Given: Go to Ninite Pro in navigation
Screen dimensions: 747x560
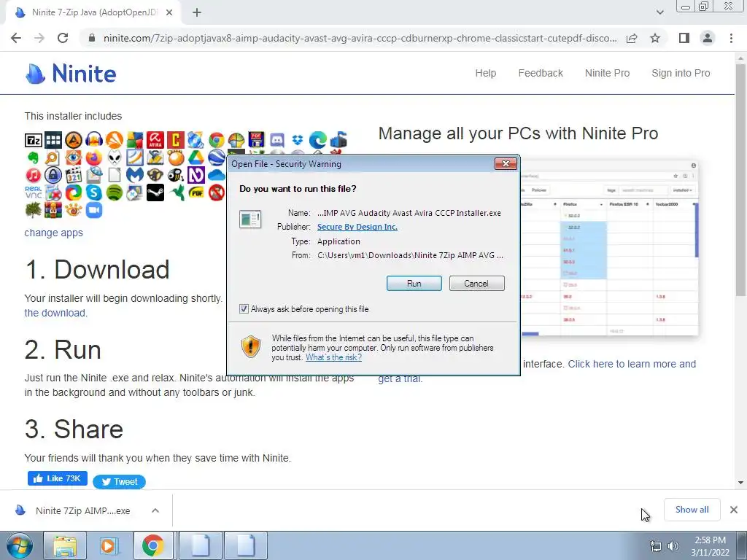Looking at the screenshot, I should pos(608,73).
